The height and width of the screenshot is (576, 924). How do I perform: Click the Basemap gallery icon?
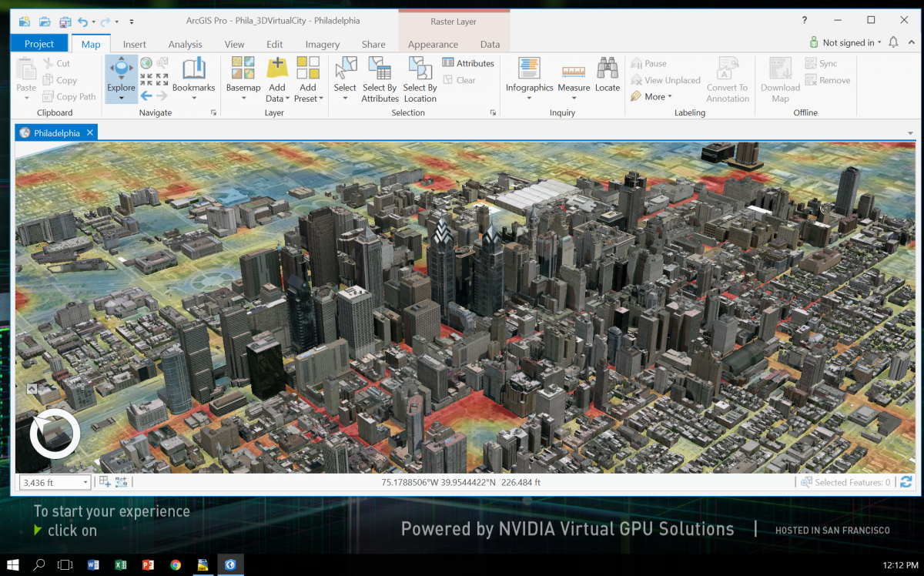tap(243, 69)
